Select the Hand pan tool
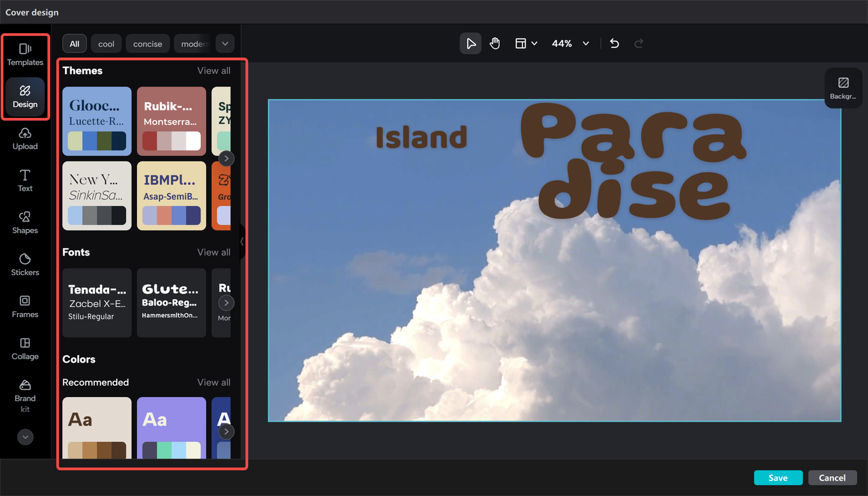868x496 pixels. click(x=494, y=43)
